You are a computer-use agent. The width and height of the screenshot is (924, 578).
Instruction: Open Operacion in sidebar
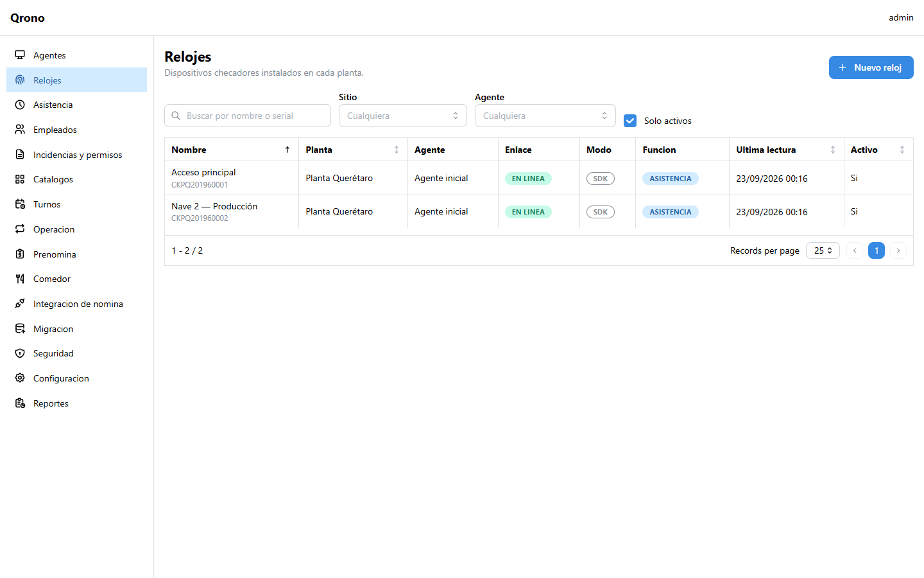tap(76, 229)
